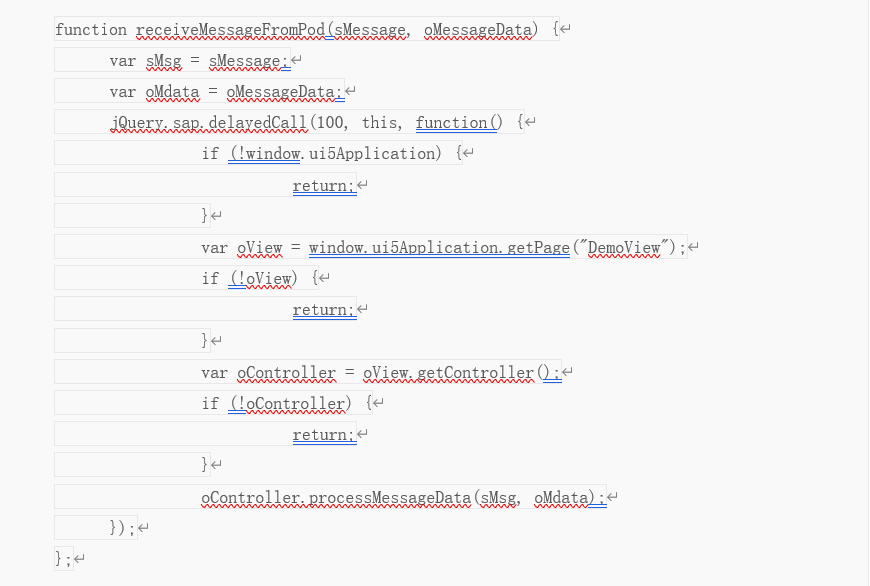
Task: Click oController.processMessageData call
Action: tap(336, 497)
